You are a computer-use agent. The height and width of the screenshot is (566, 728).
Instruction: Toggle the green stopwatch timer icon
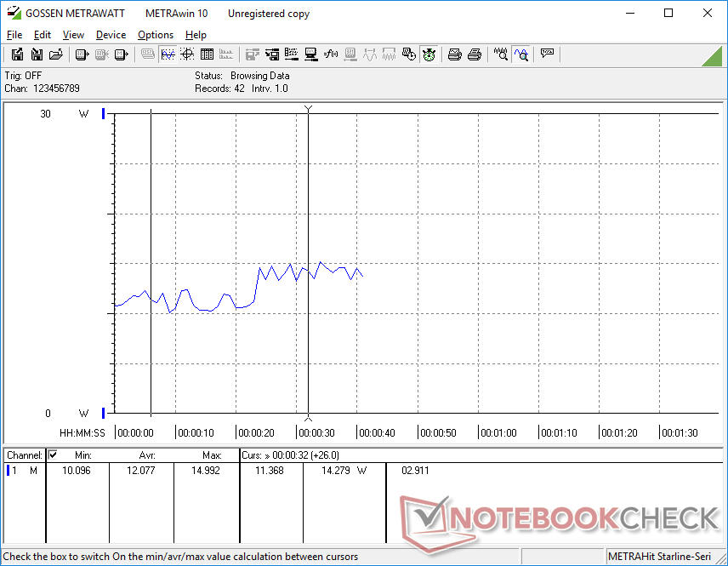[429, 54]
